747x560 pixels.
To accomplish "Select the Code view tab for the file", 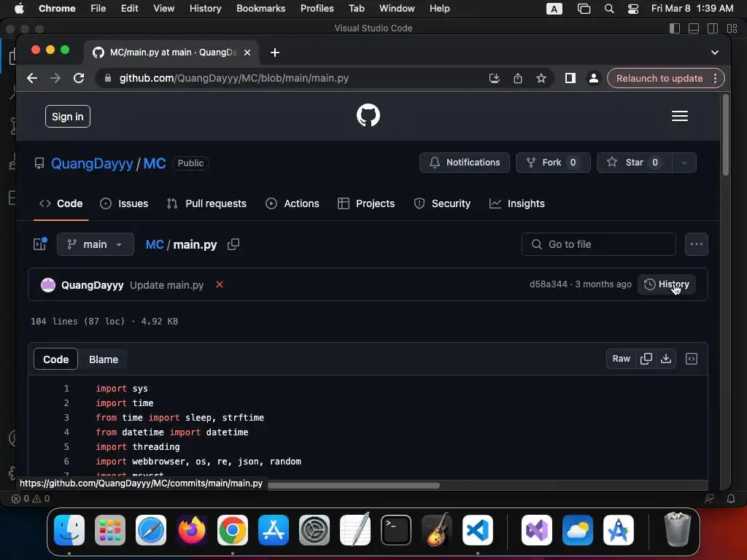I will coord(55,359).
